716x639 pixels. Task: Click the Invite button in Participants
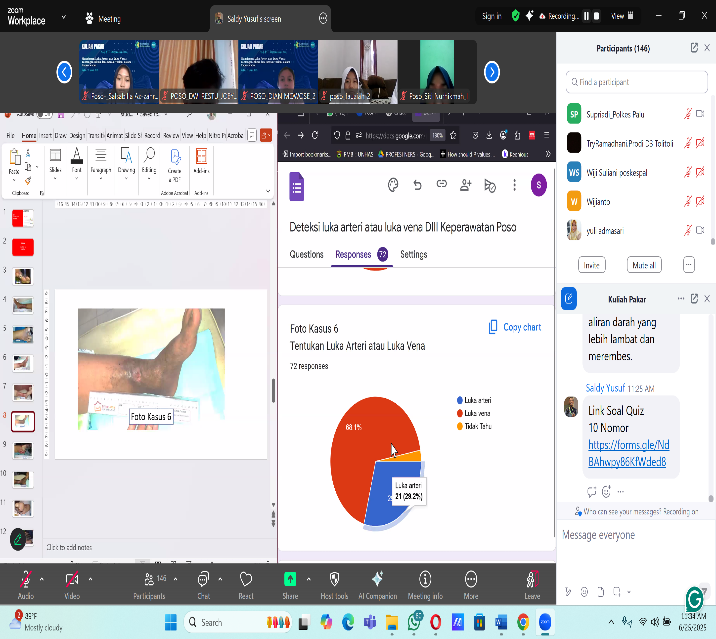(592, 265)
